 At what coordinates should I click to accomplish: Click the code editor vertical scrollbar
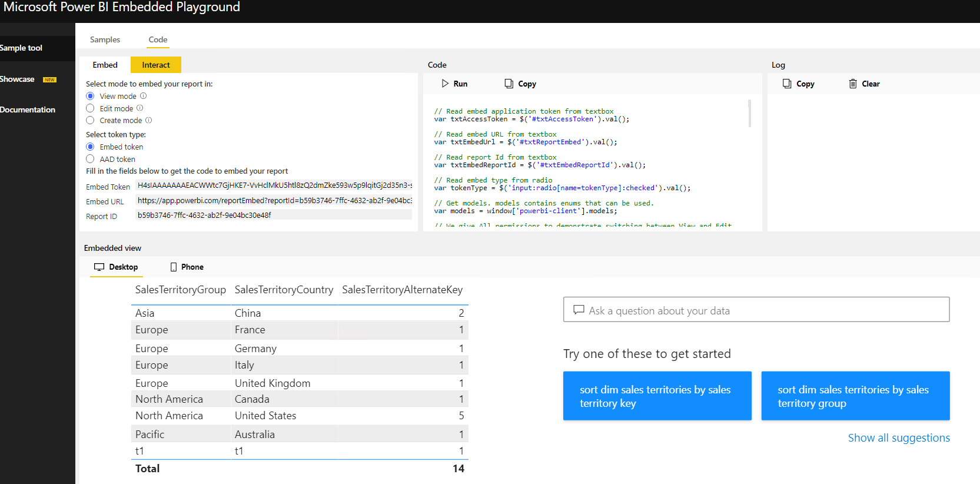pyautogui.click(x=749, y=113)
